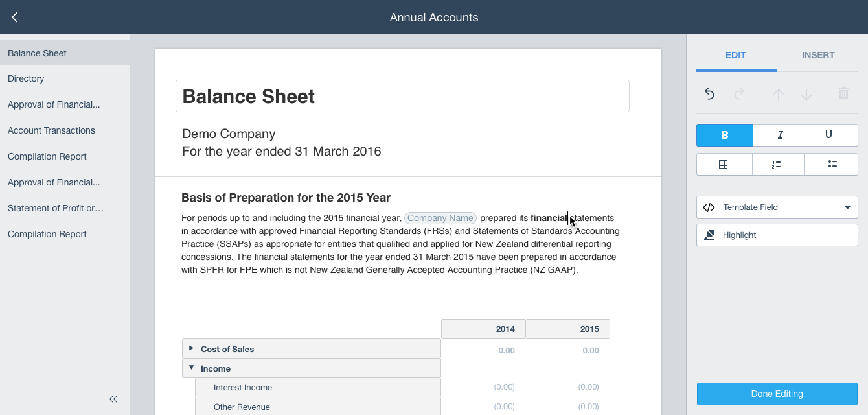The height and width of the screenshot is (415, 868).
Task: Undo the last edit
Action: coord(709,94)
